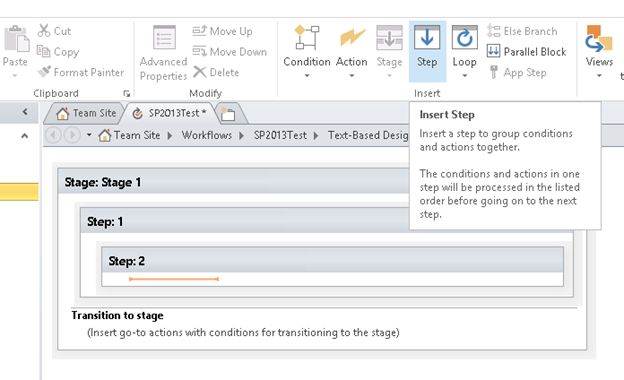Select the Format Painter tool
The image size is (624, 380).
[x=81, y=72]
